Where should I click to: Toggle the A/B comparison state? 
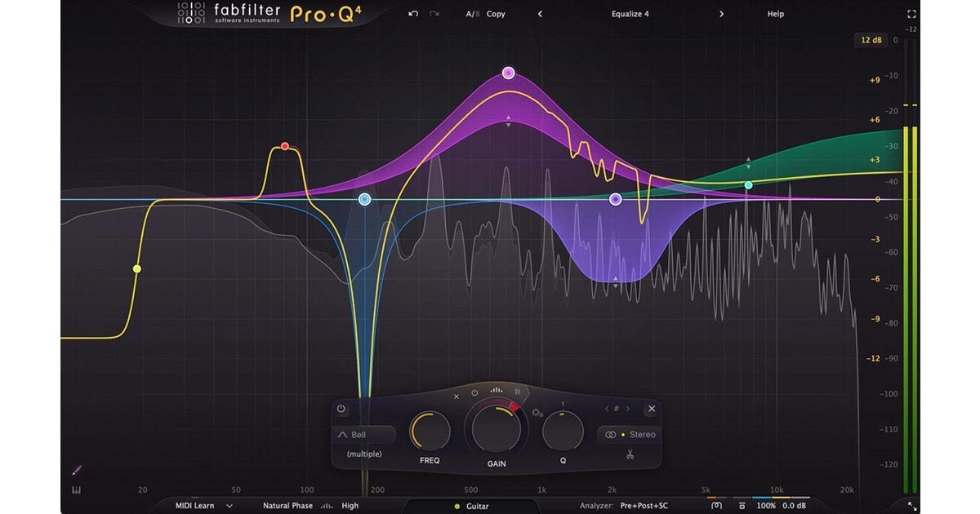pyautogui.click(x=472, y=14)
